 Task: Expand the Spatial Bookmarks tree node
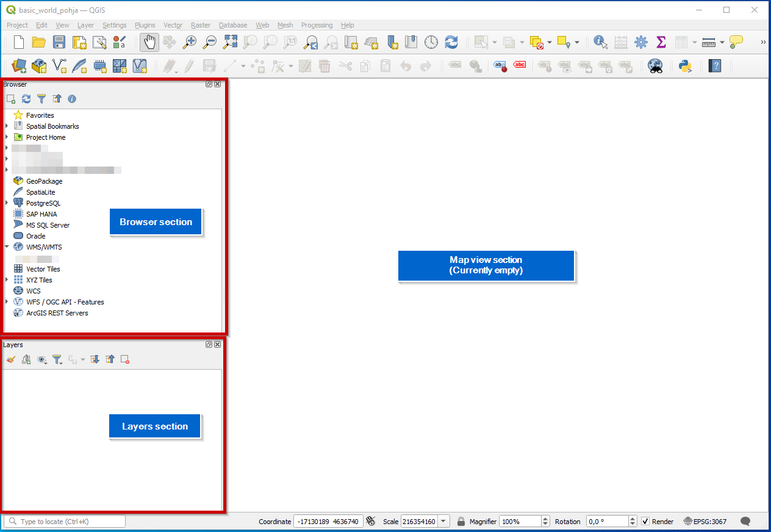click(7, 126)
